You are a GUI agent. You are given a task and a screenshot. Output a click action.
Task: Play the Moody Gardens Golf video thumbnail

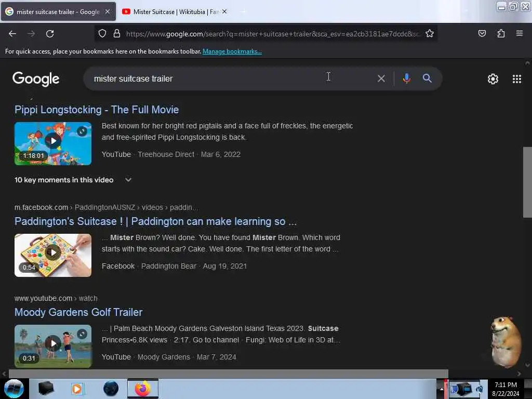click(53, 346)
